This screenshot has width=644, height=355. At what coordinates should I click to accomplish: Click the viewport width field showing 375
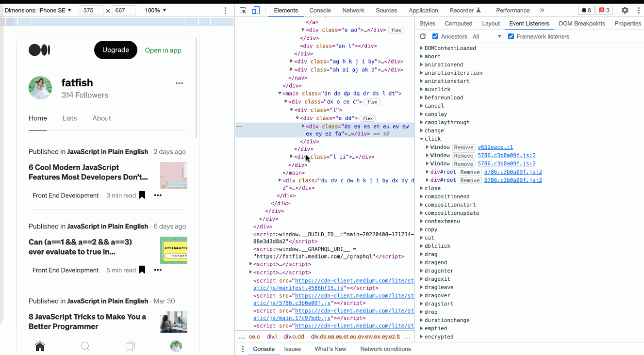[x=92, y=10]
